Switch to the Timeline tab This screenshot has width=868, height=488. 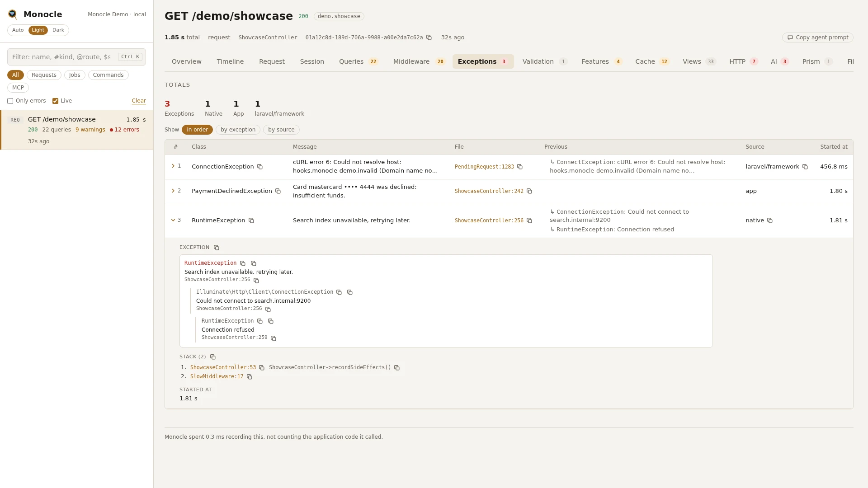230,61
